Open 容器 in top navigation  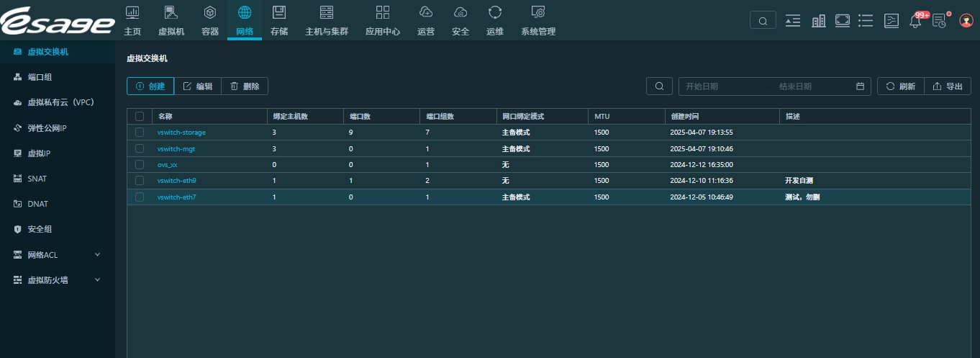pyautogui.click(x=210, y=20)
